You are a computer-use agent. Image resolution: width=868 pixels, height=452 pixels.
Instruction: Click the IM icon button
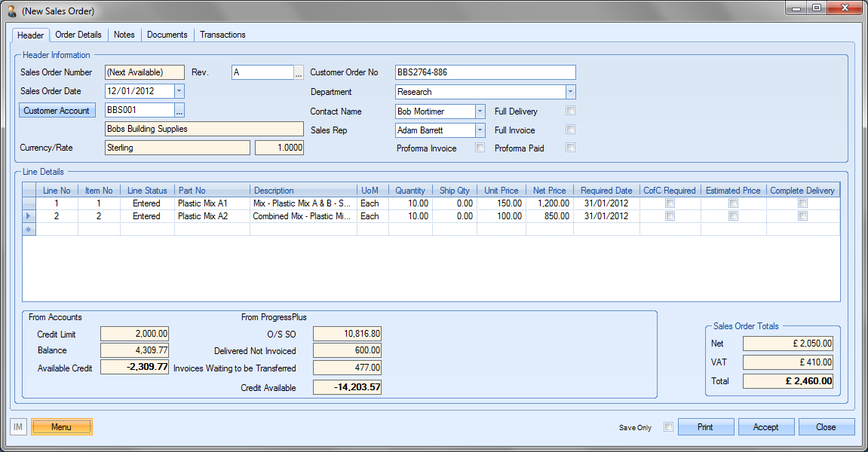[18, 427]
